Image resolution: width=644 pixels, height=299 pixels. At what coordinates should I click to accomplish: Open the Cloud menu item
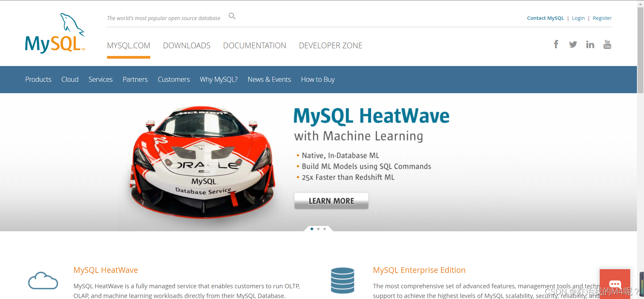coord(70,79)
